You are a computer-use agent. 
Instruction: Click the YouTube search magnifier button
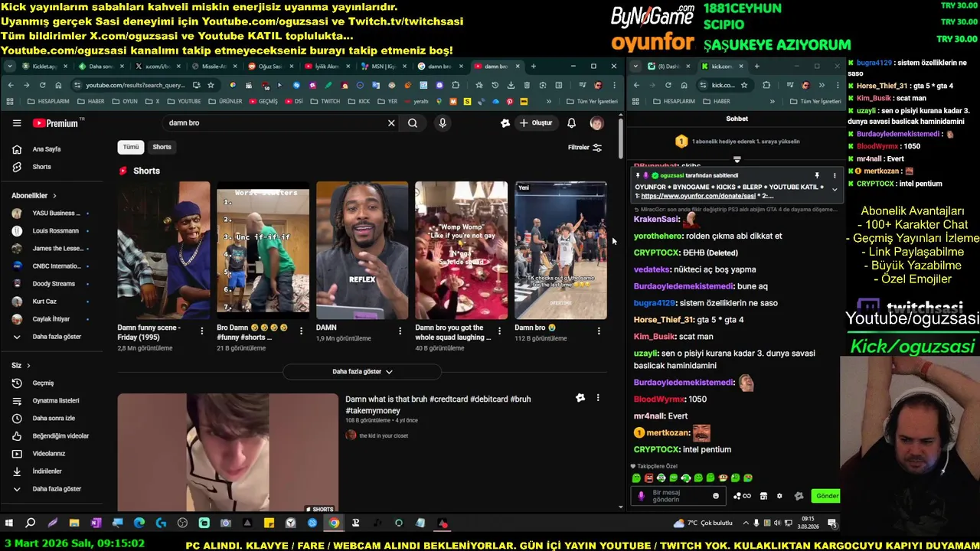[413, 122]
